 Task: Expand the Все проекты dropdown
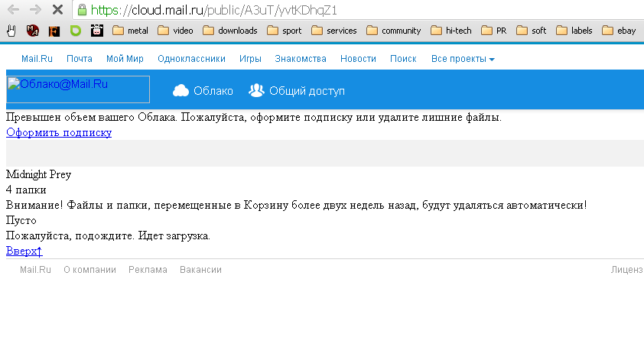pos(463,59)
